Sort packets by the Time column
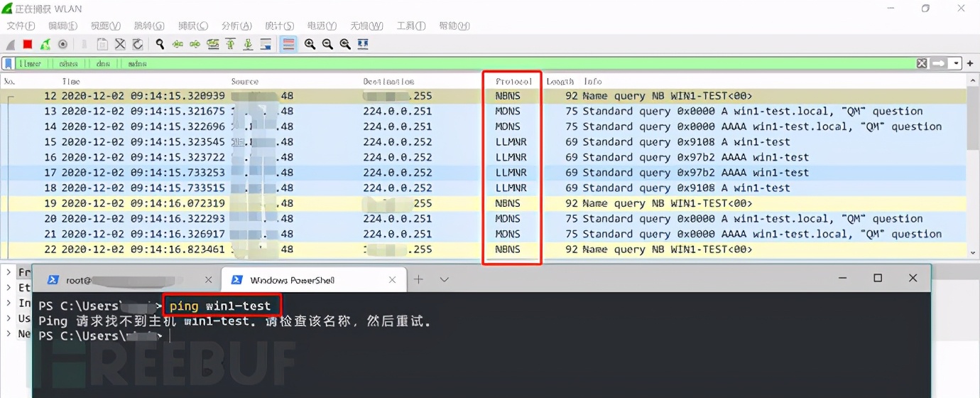Viewport: 980px width, 398px height. coord(71,82)
